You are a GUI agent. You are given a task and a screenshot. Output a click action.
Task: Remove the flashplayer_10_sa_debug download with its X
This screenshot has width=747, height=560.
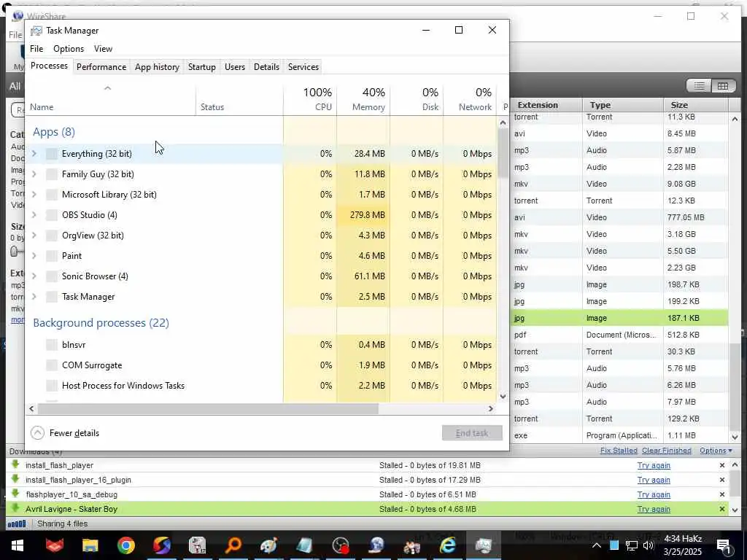click(722, 494)
